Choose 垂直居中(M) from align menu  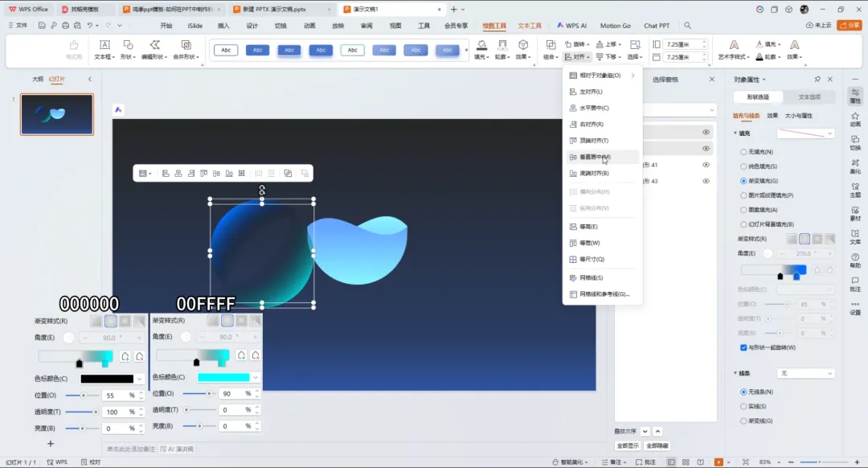pyautogui.click(x=602, y=157)
